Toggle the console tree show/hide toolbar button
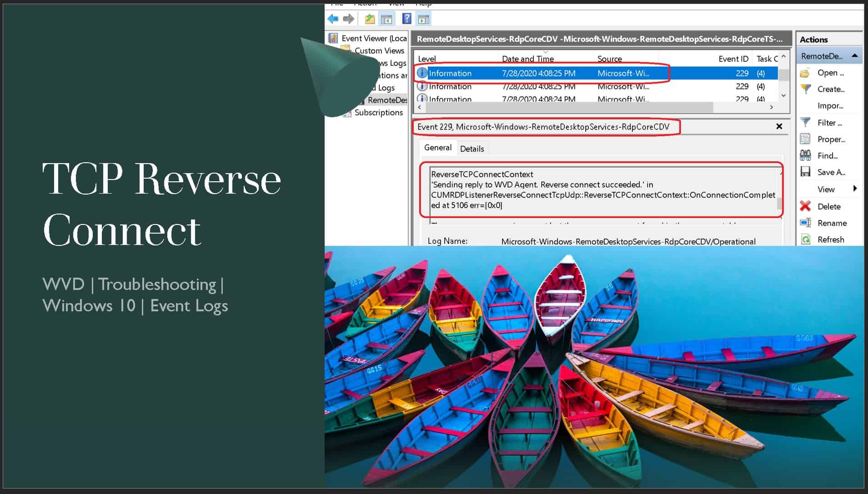 [x=386, y=19]
